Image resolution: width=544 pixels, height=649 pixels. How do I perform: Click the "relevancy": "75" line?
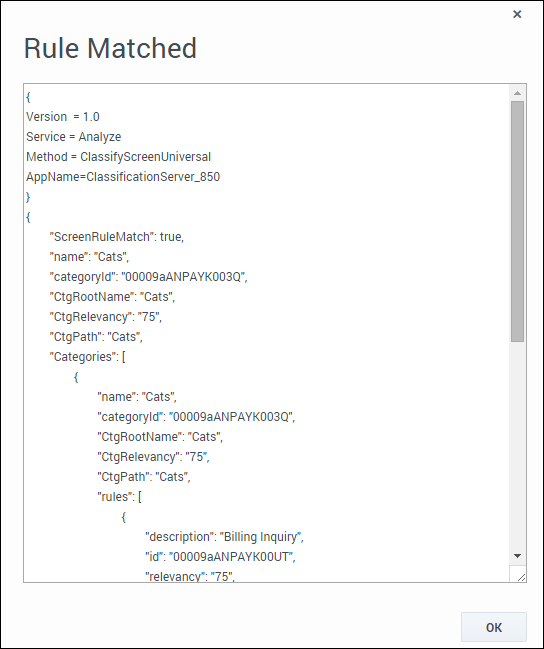click(x=190, y=576)
